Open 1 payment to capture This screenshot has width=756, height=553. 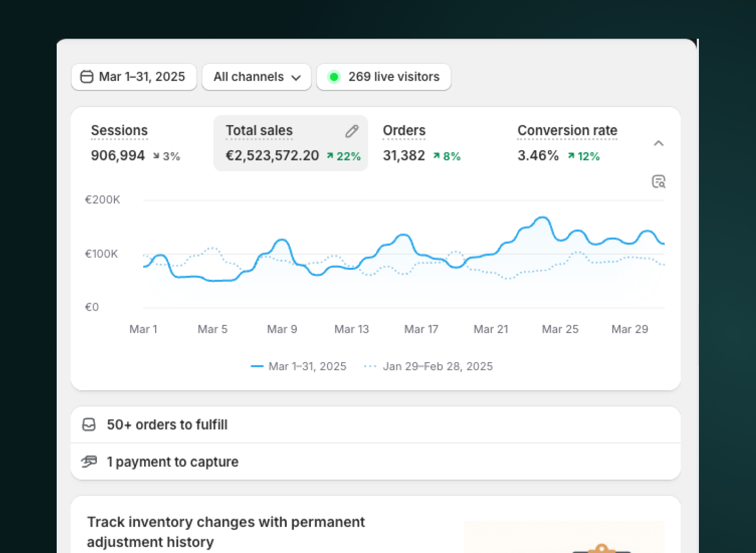point(376,462)
